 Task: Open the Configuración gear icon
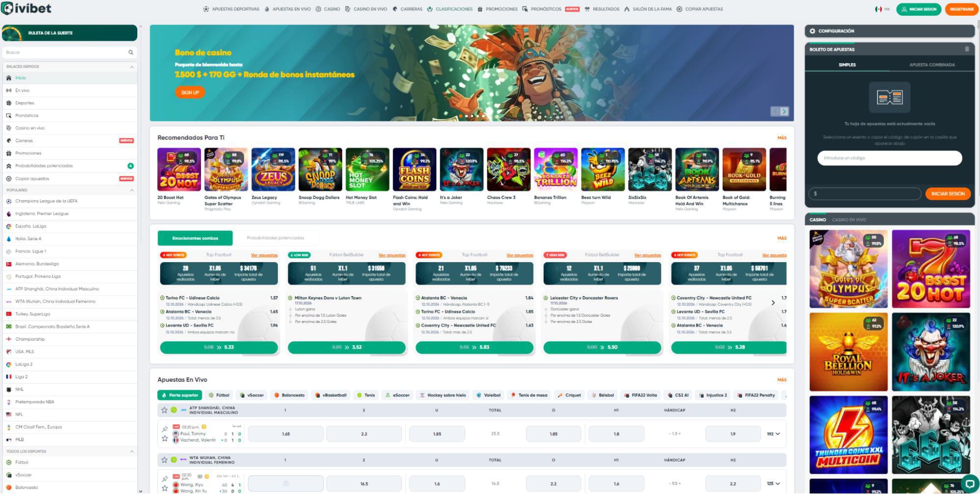[x=812, y=31]
